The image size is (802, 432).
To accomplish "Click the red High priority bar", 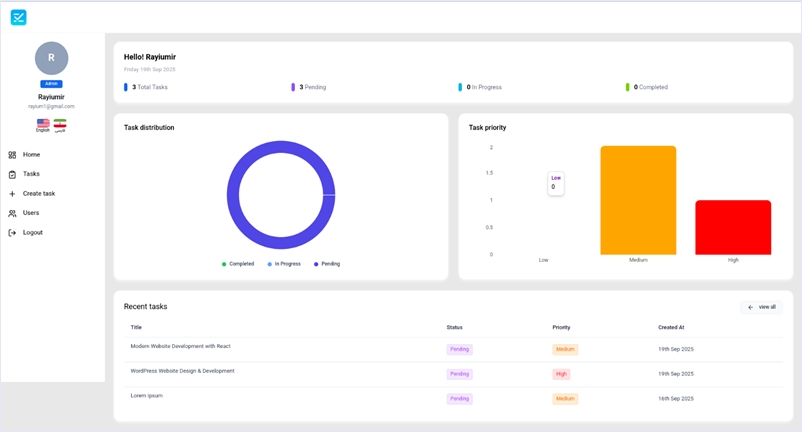I will pyautogui.click(x=733, y=228).
